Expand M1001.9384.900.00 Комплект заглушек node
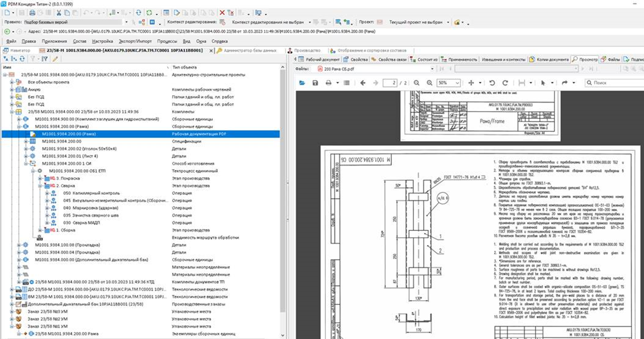This screenshot has width=644, height=339. [x=19, y=119]
